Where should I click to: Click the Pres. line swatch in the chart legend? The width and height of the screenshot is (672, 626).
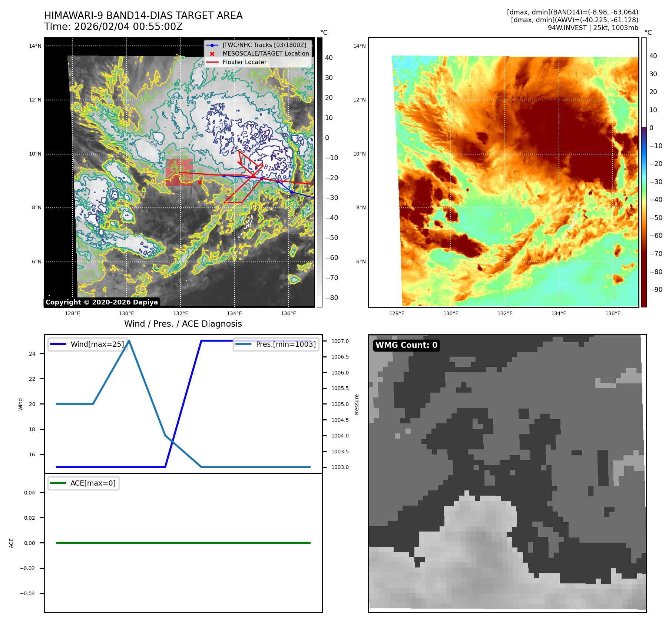click(x=244, y=344)
